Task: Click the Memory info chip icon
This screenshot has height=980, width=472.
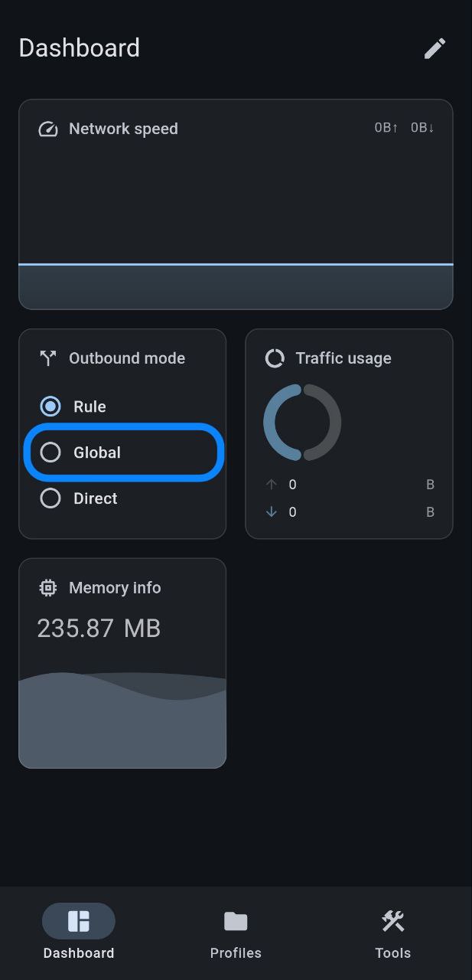Action: coord(48,588)
